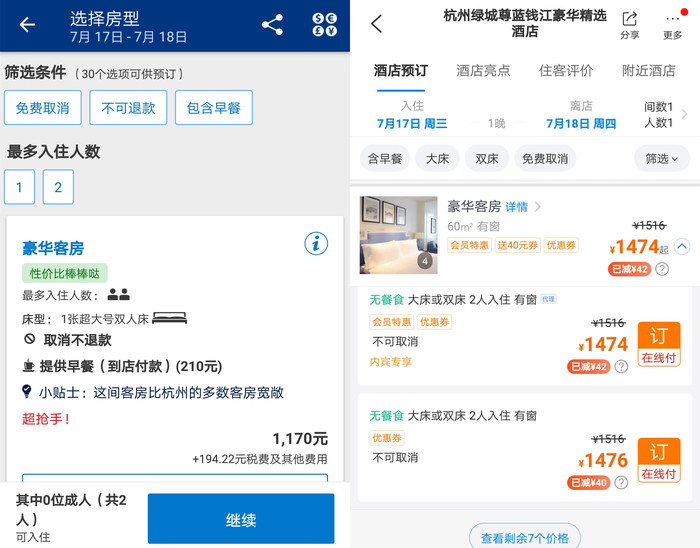Open the 筛选 dropdown

[661, 158]
